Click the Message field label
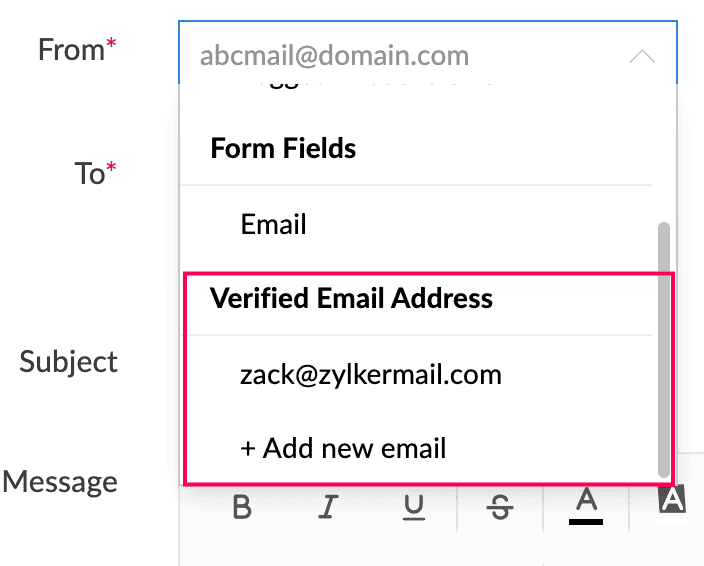Image resolution: width=704 pixels, height=566 pixels. point(60,482)
